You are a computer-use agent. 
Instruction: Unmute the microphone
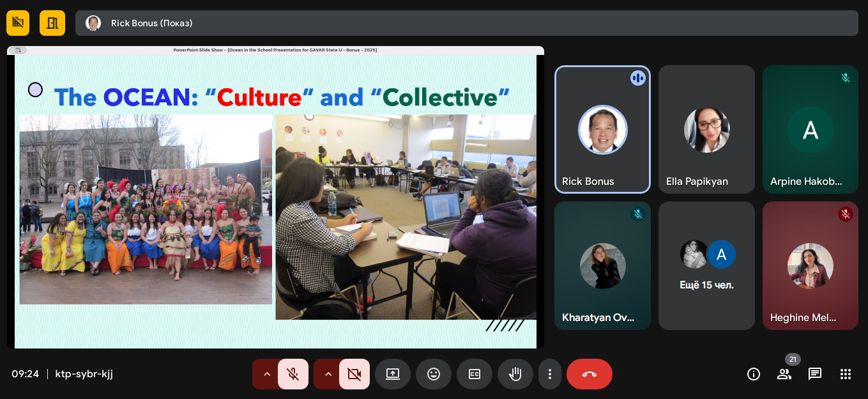point(293,374)
